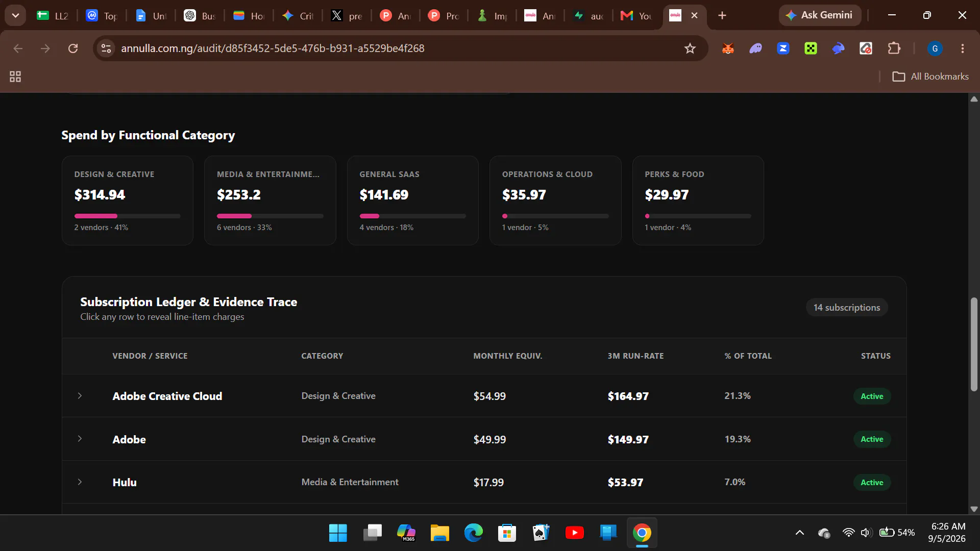Viewport: 980px width, 551px height.
Task: Open the Operations & Cloud category card
Action: 555,201
